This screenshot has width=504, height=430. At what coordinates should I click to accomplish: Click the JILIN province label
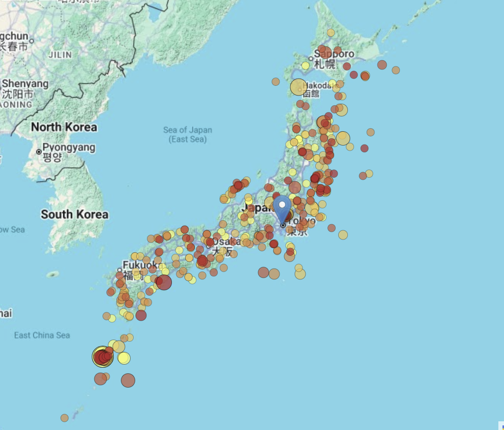[60, 55]
